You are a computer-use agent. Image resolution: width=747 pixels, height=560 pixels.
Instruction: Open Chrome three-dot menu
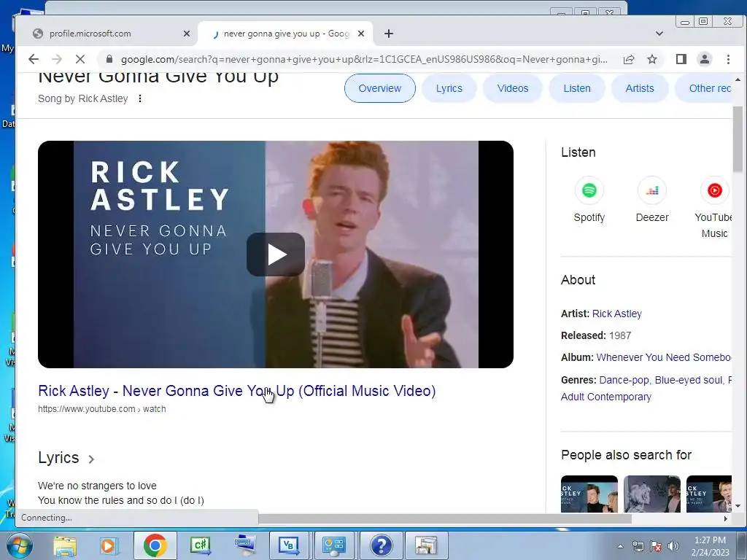728,59
